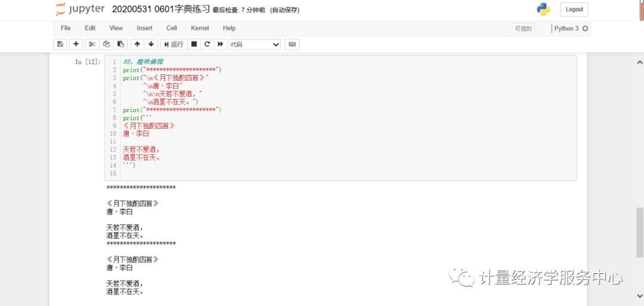Image resolution: width=644 pixels, height=306 pixels.
Task: Move selected cell down
Action: click(151, 44)
